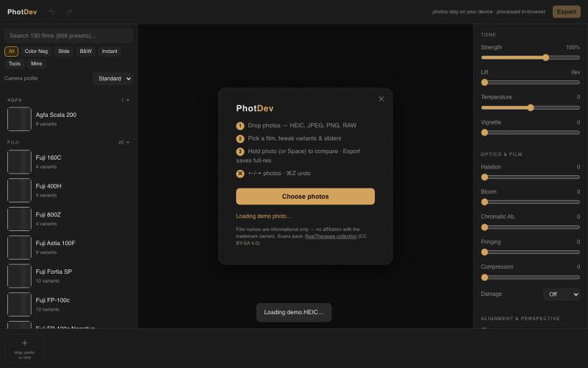Click the Lift slider handle
The image size is (588, 368).
484,82
